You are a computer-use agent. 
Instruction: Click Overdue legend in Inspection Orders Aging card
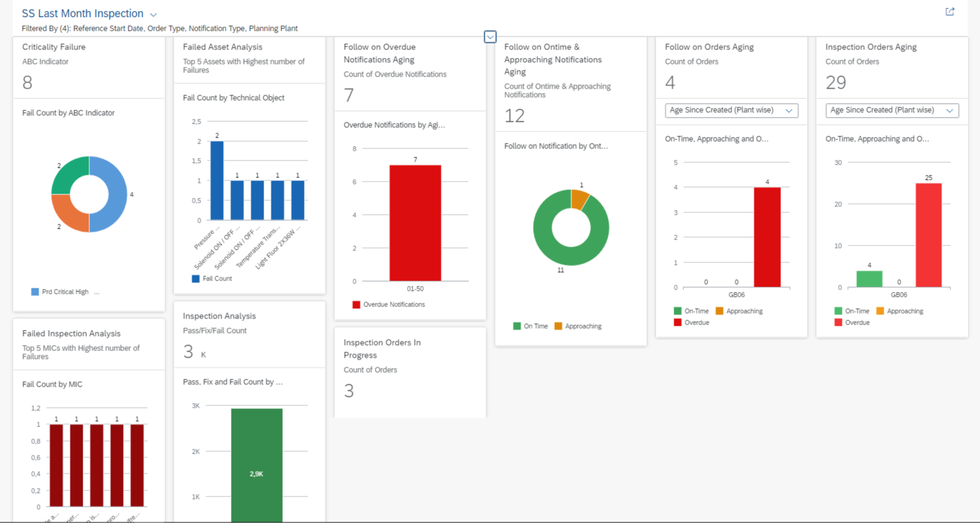[852, 323]
